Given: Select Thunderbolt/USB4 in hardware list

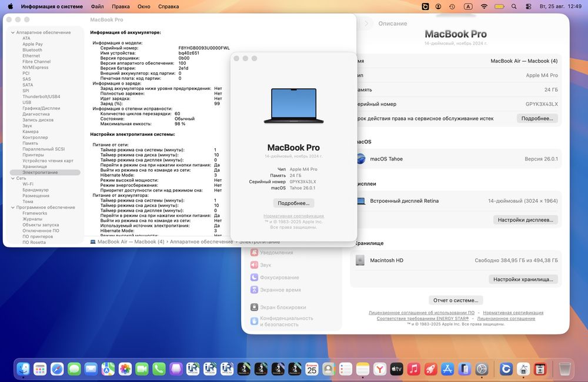Looking at the screenshot, I should [x=41, y=97].
